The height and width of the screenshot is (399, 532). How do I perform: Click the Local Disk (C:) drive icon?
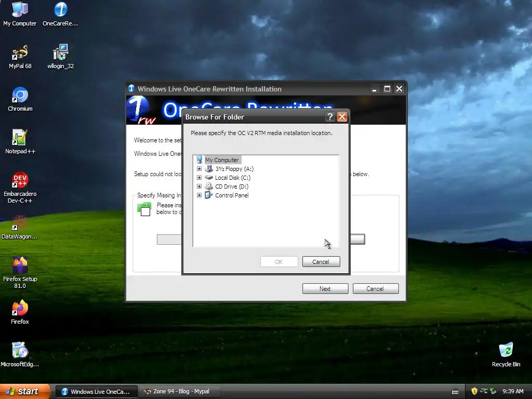[x=209, y=178]
